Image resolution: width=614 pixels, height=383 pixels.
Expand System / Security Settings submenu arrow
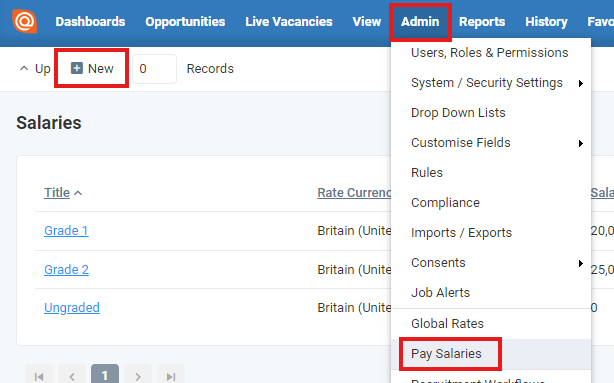(x=581, y=83)
